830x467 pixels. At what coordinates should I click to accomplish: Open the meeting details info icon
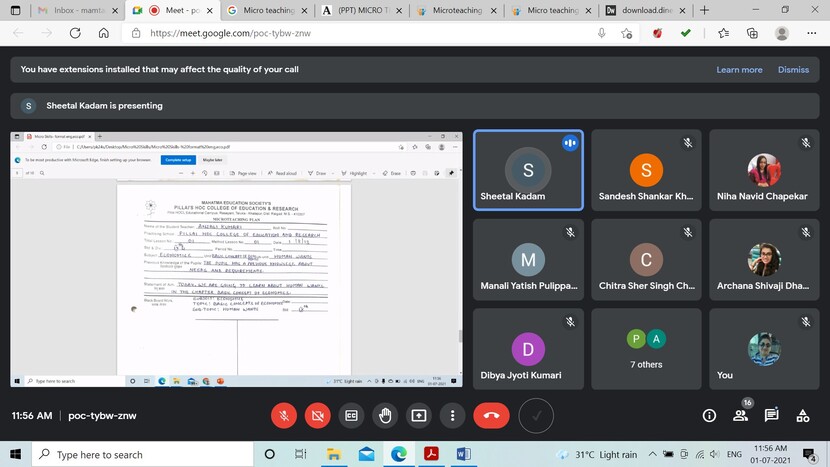pyautogui.click(x=709, y=415)
